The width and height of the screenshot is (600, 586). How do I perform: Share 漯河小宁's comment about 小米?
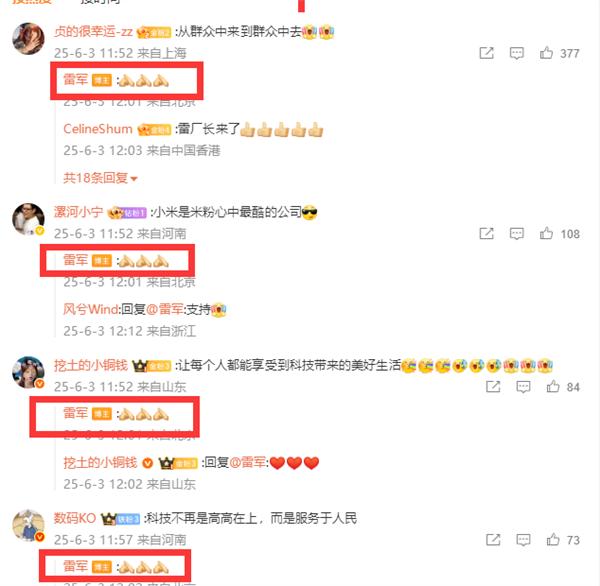486,233
